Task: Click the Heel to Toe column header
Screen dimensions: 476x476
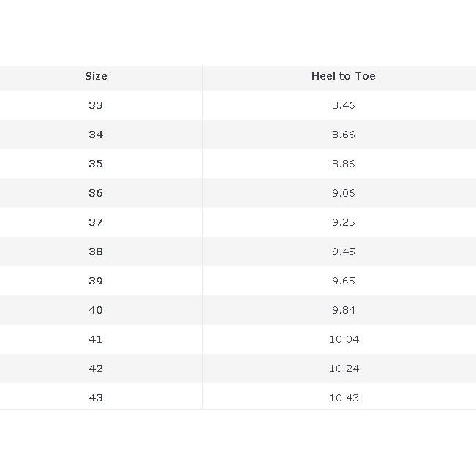Action: (x=343, y=76)
